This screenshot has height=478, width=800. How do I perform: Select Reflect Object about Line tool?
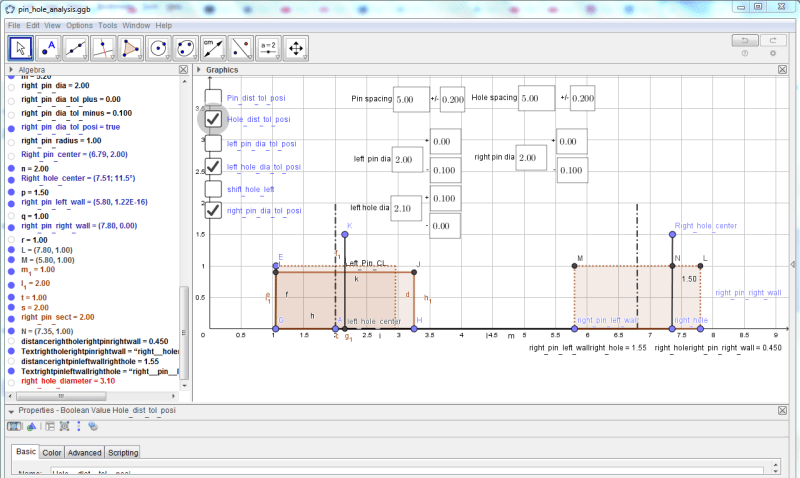(241, 48)
